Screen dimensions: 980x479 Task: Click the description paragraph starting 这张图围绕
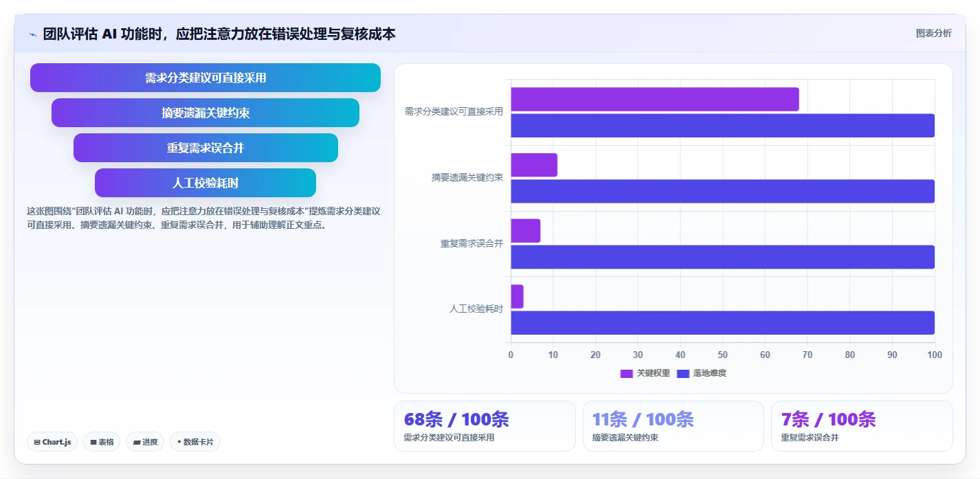203,218
